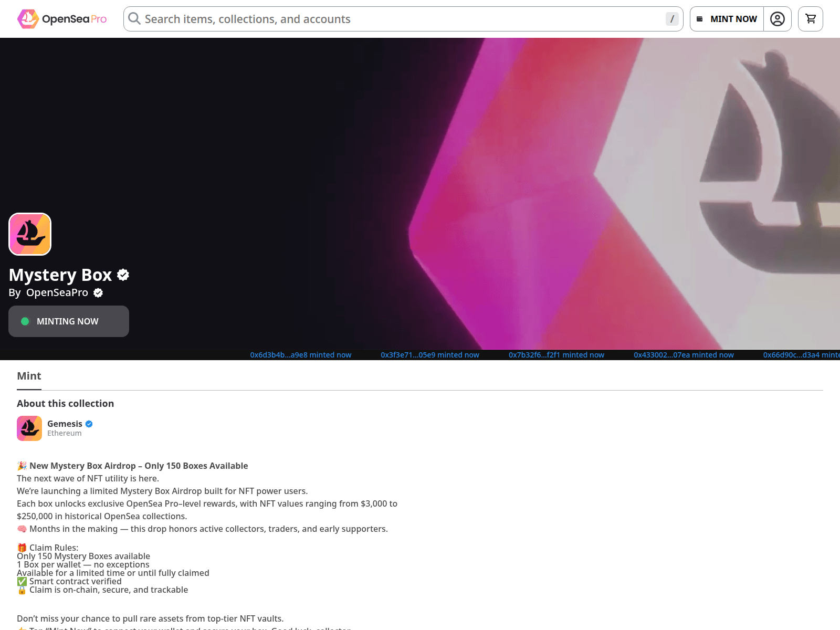Click the 'About this collection' heading

coord(66,404)
